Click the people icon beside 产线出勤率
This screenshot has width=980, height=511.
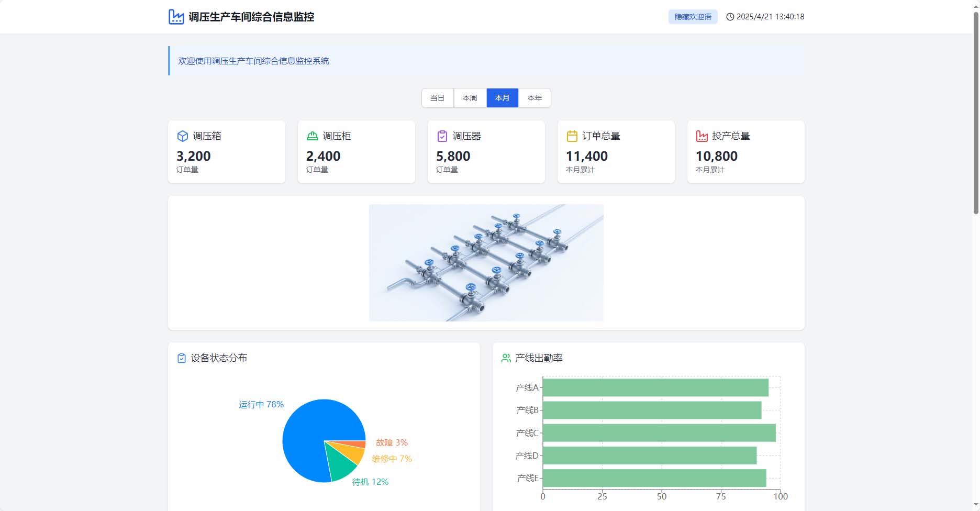[x=506, y=358]
